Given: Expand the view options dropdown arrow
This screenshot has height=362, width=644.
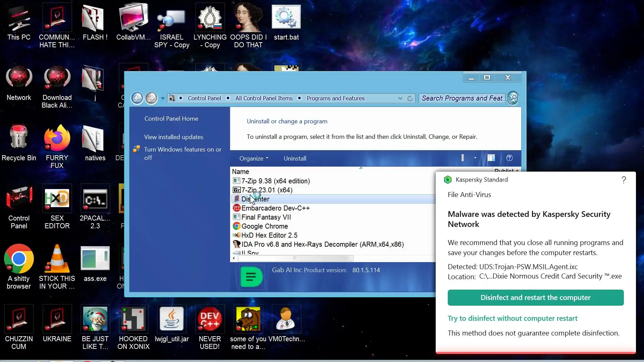Looking at the screenshot, I should (475, 158).
